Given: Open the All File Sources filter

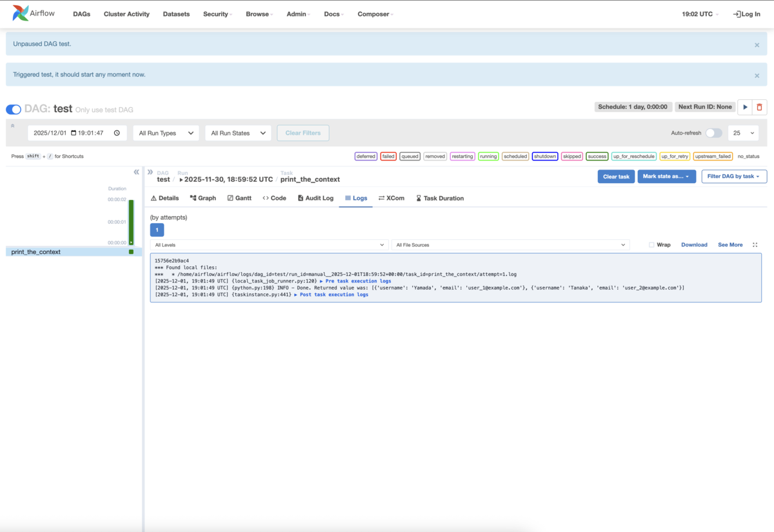Looking at the screenshot, I should pyautogui.click(x=510, y=245).
